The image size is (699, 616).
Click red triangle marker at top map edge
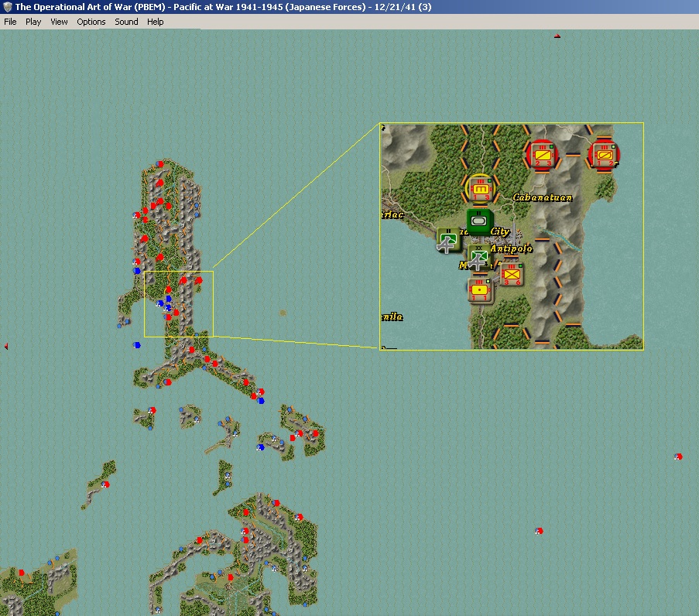[x=557, y=36]
